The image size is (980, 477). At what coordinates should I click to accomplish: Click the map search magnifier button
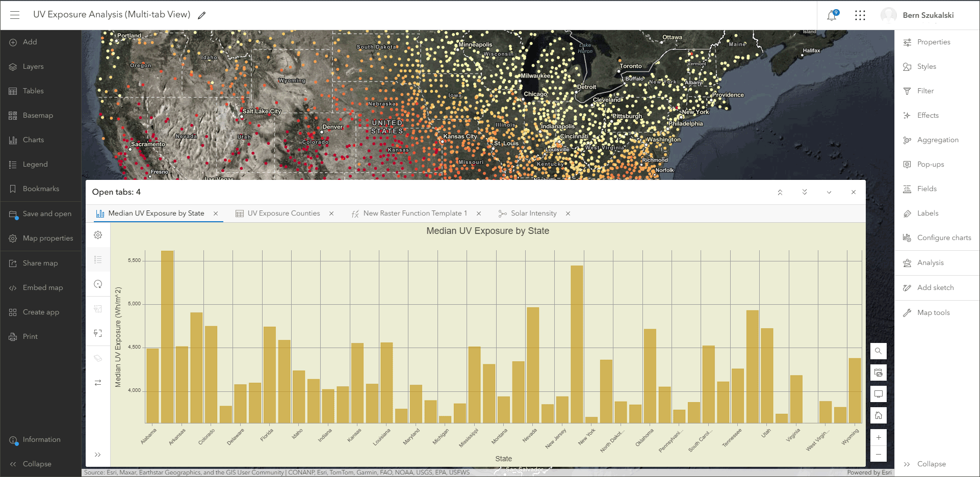[878, 351]
